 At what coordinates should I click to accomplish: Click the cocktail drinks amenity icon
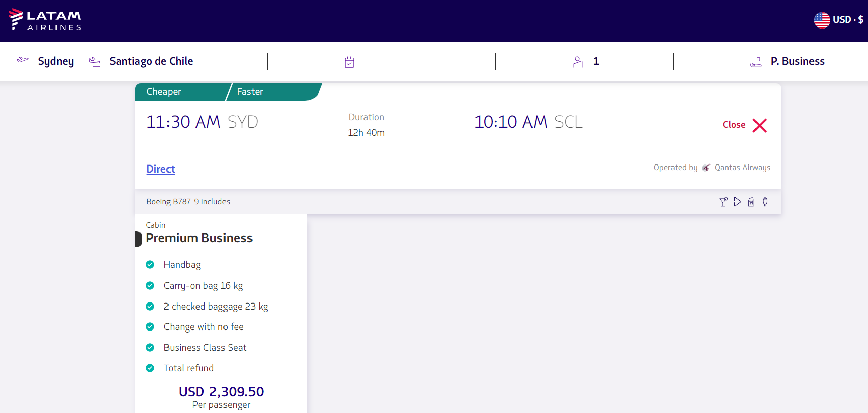click(723, 202)
